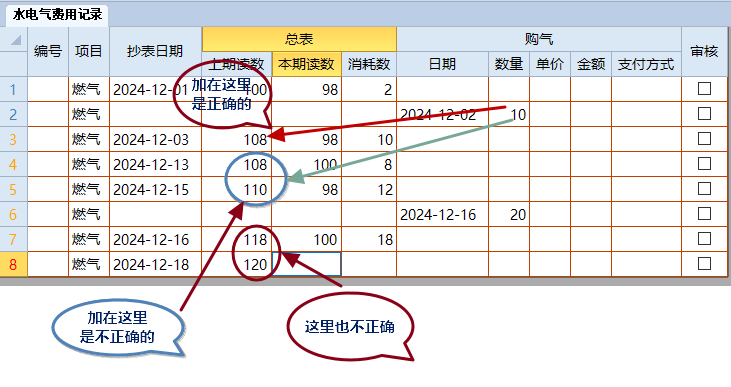Click the 总表 group header
731x387 pixels.
(299, 39)
